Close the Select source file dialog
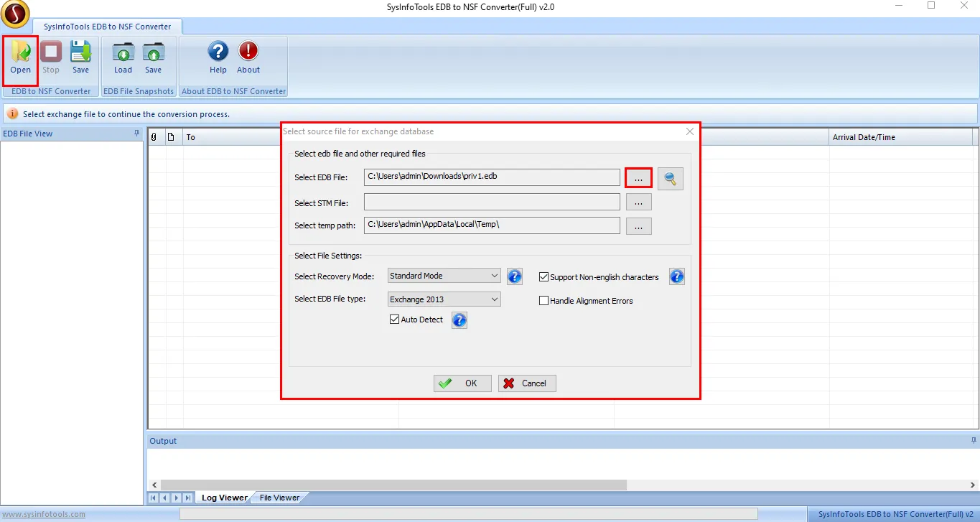Screen dimensions: 980x522 pyautogui.click(x=690, y=131)
